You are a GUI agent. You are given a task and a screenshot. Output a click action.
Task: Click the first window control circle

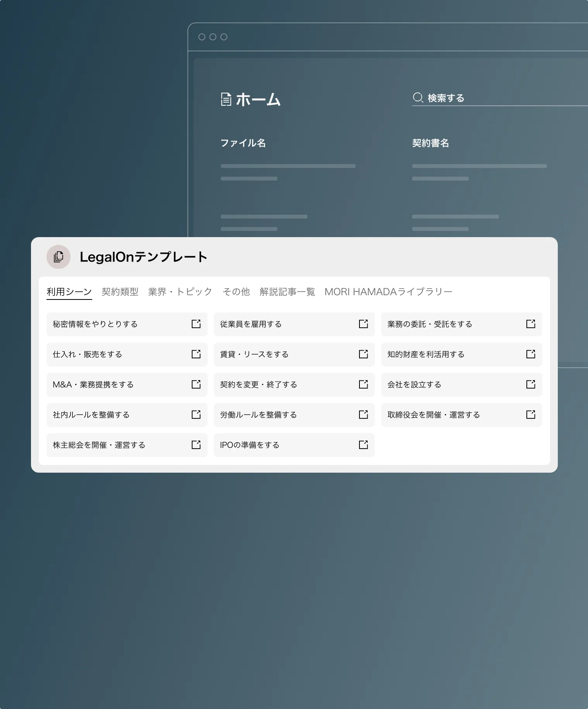pos(202,37)
